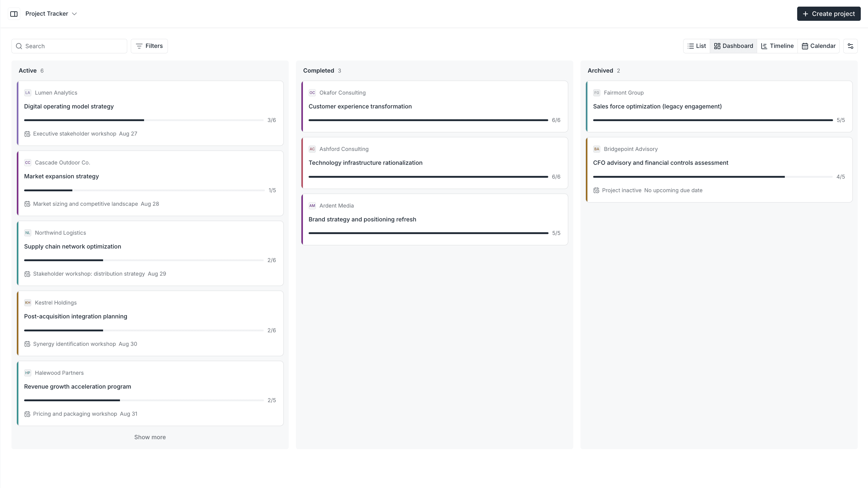Click Digital operating model strategy progress bar
This screenshot has width=868, height=488.
pyautogui.click(x=143, y=120)
